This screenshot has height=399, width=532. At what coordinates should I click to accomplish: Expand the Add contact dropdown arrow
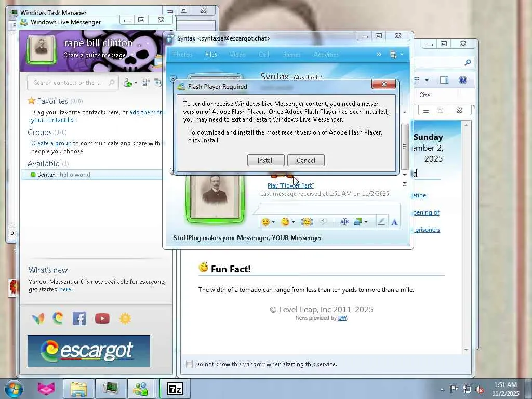pos(136,83)
